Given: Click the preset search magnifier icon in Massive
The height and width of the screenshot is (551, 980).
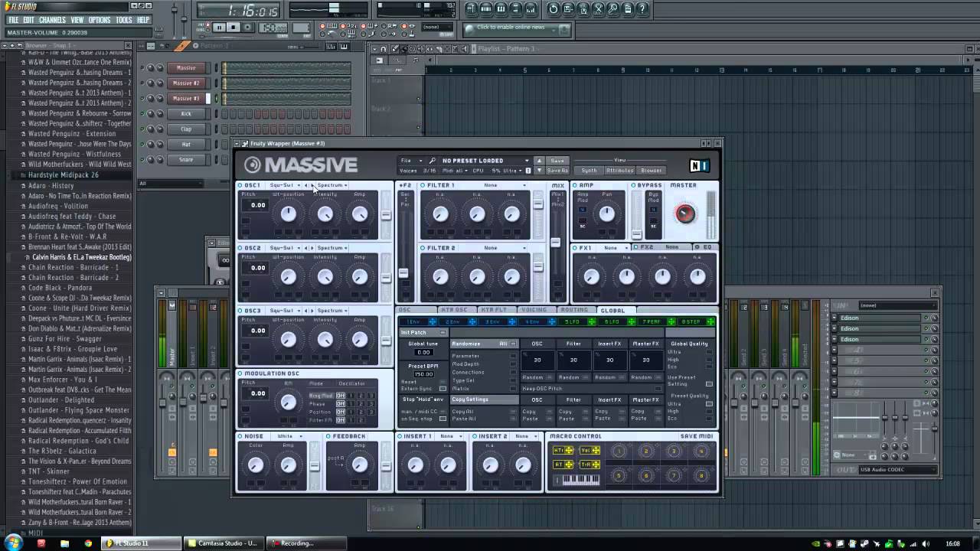Looking at the screenshot, I should pyautogui.click(x=431, y=161).
